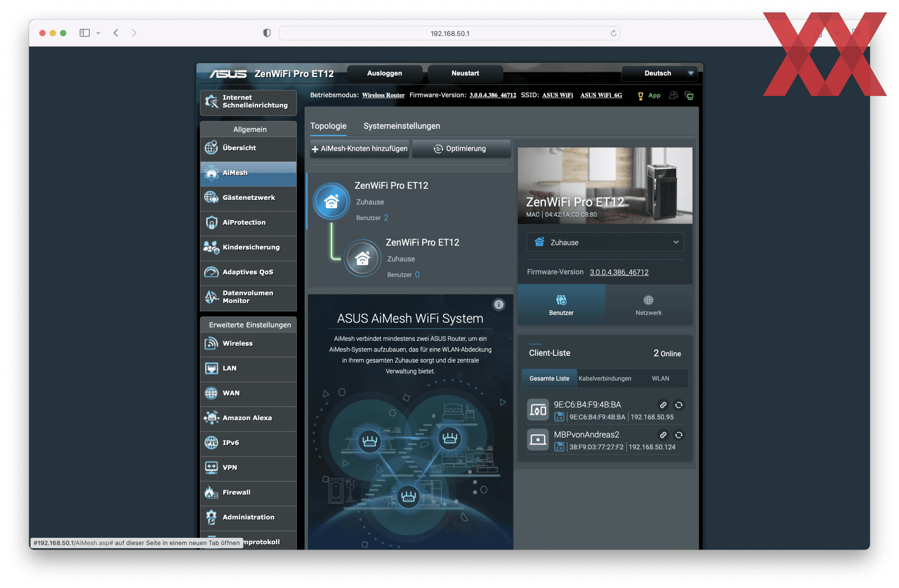899x588 pixels.
Task: Switch to Topologie tab
Action: point(328,126)
